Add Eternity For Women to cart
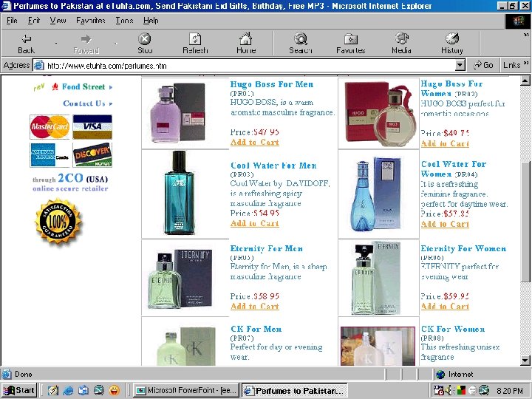The width and height of the screenshot is (532, 399). coord(445,306)
